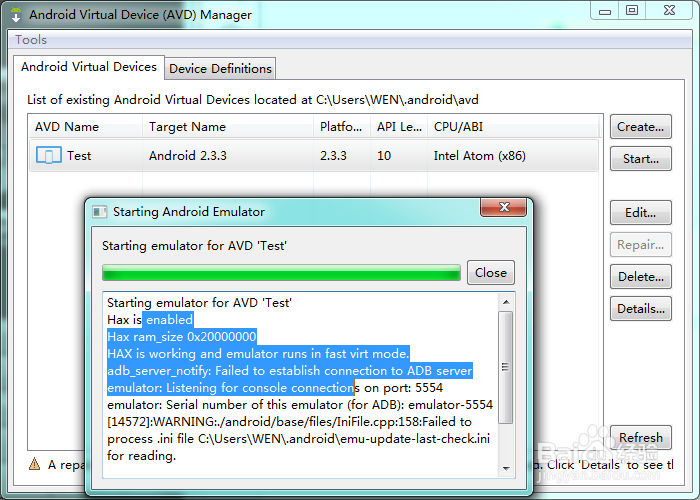The width and height of the screenshot is (700, 500).
Task: Click the Create... button
Action: click(641, 127)
